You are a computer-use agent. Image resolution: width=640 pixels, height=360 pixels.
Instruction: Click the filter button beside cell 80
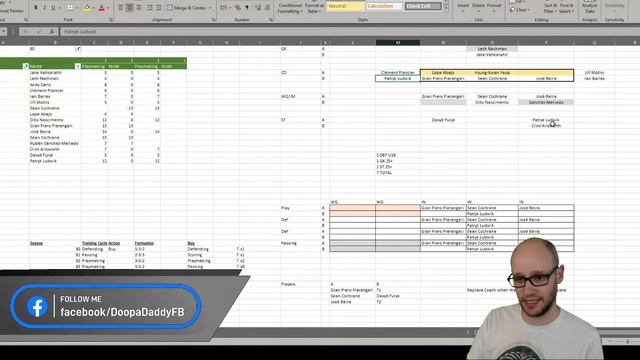78,49
